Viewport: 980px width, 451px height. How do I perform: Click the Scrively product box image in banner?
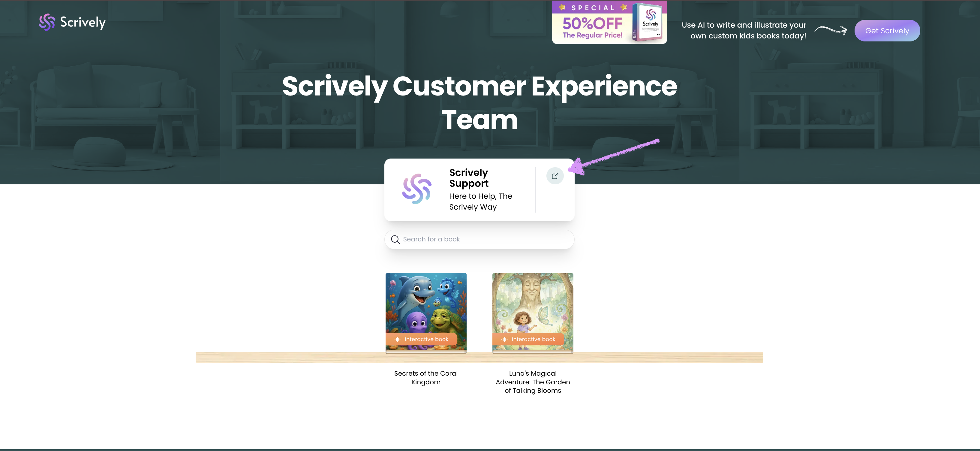pos(649,22)
